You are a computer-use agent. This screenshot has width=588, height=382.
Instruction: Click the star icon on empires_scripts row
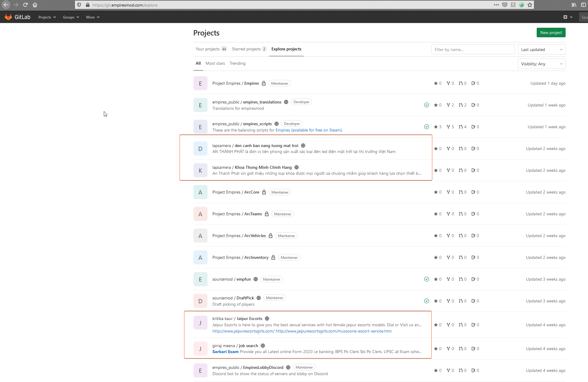[436, 127]
